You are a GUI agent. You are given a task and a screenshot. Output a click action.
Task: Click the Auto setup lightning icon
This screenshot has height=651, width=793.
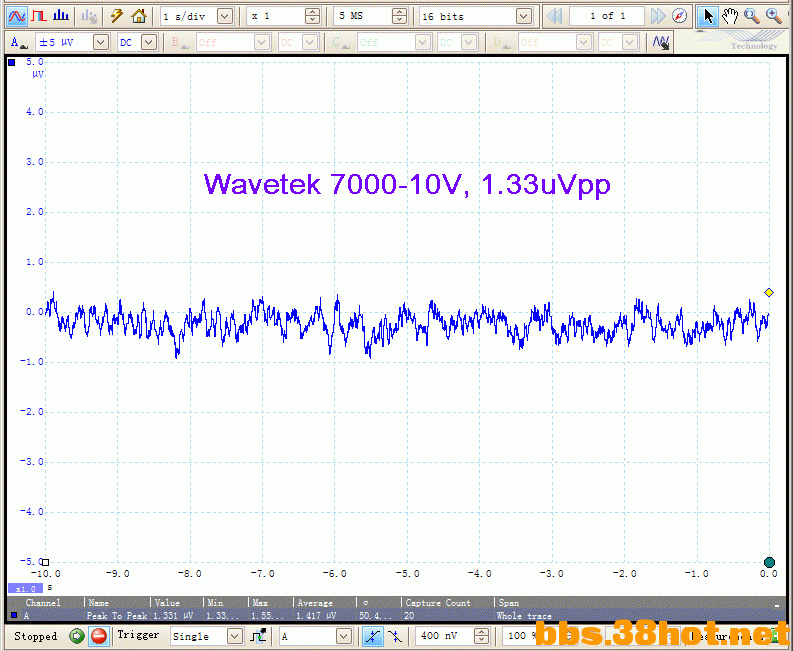tap(117, 16)
